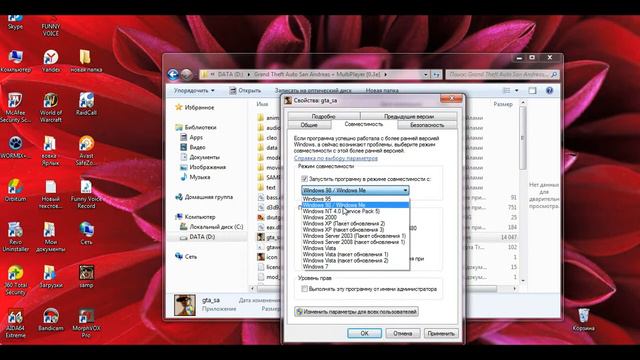Launch the Orbitum browser desktop icon
640x360 pixels.
pos(15,190)
